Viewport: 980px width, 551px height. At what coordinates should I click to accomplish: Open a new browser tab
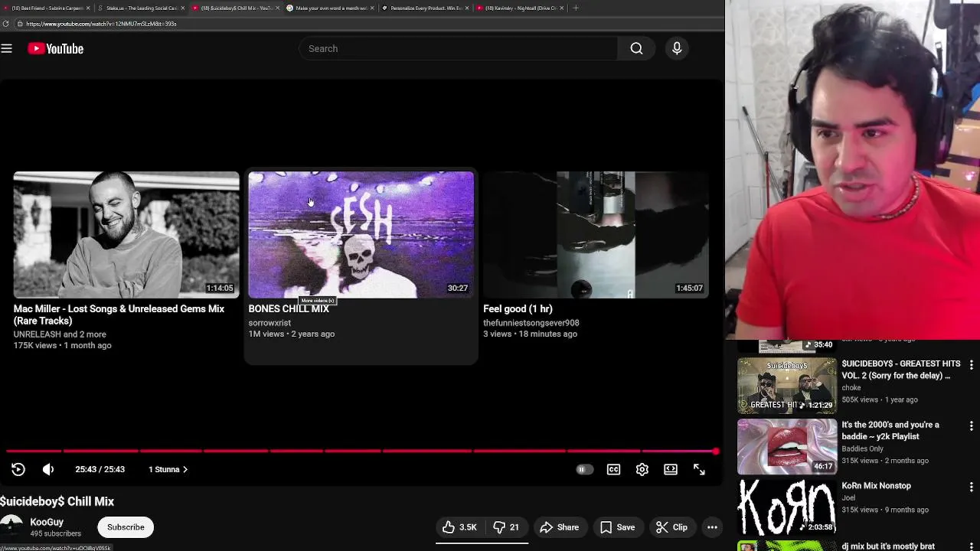point(576,8)
